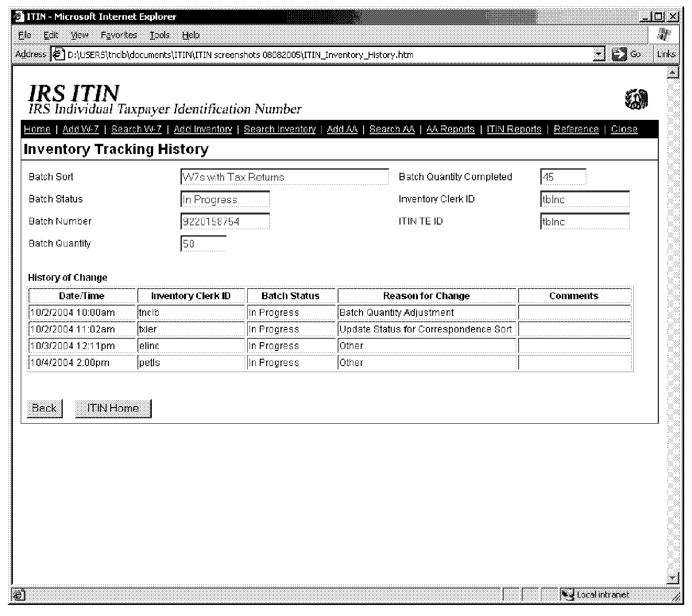Open the Search Inventory link

pyautogui.click(x=280, y=129)
